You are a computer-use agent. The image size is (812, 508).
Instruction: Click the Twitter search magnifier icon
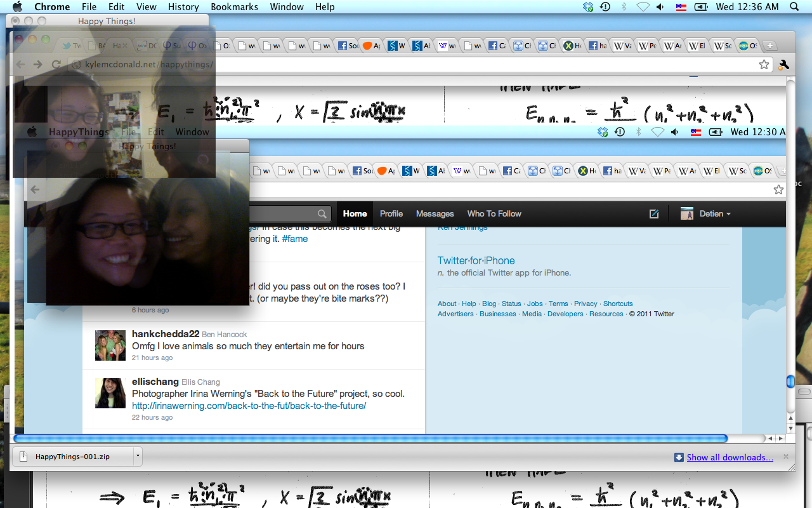point(322,214)
